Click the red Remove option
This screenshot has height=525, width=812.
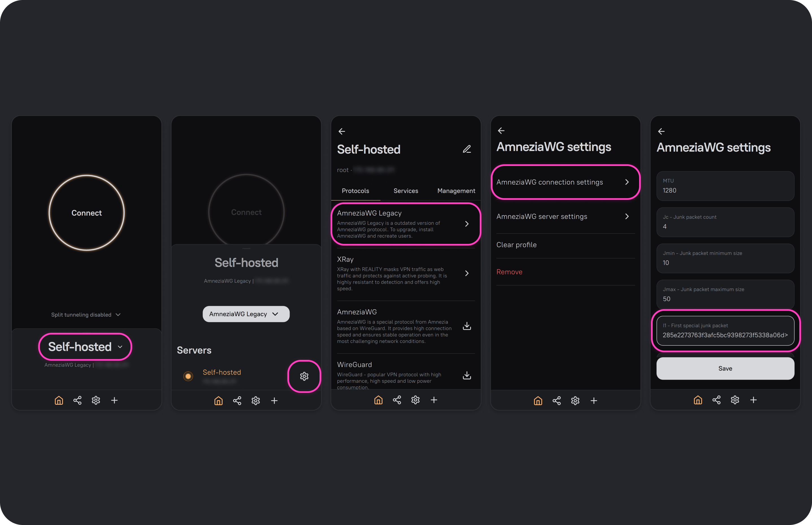point(509,272)
